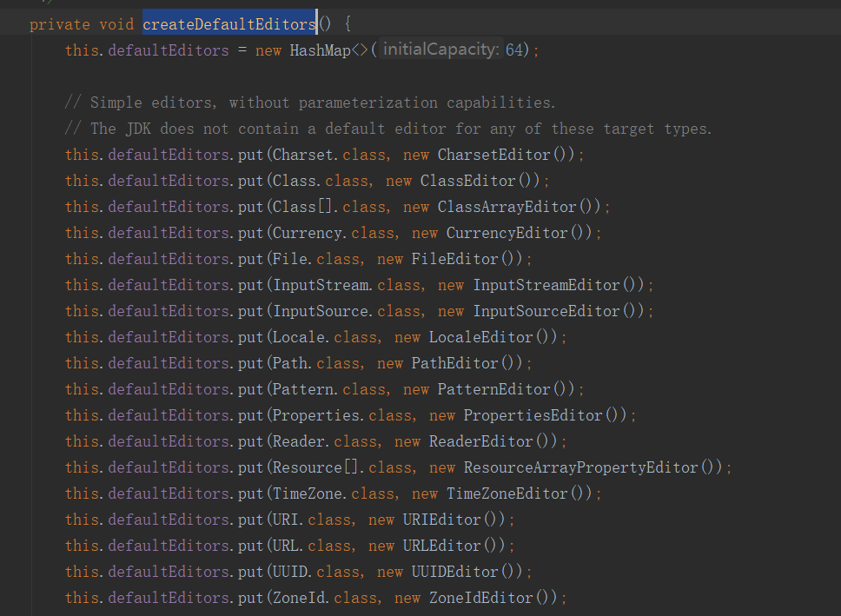Image resolution: width=841 pixels, height=616 pixels.
Task: Click InputSource.class argument
Action: [x=347, y=311]
